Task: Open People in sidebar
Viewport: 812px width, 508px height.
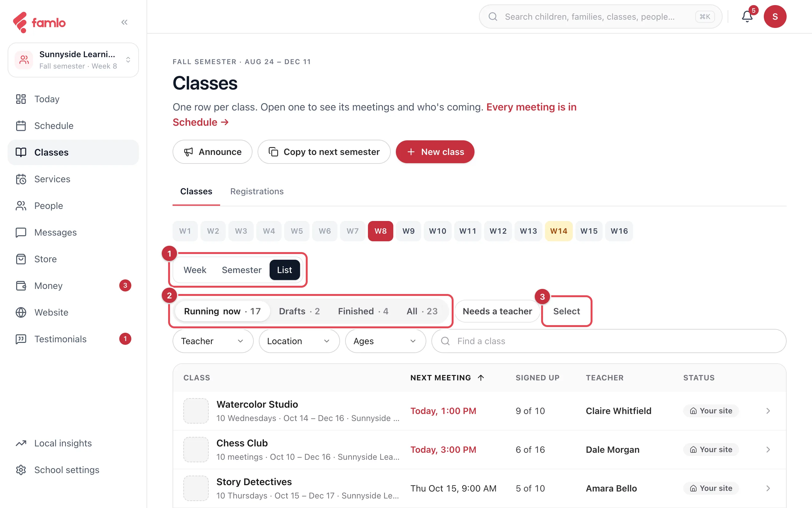Action: pos(73,206)
